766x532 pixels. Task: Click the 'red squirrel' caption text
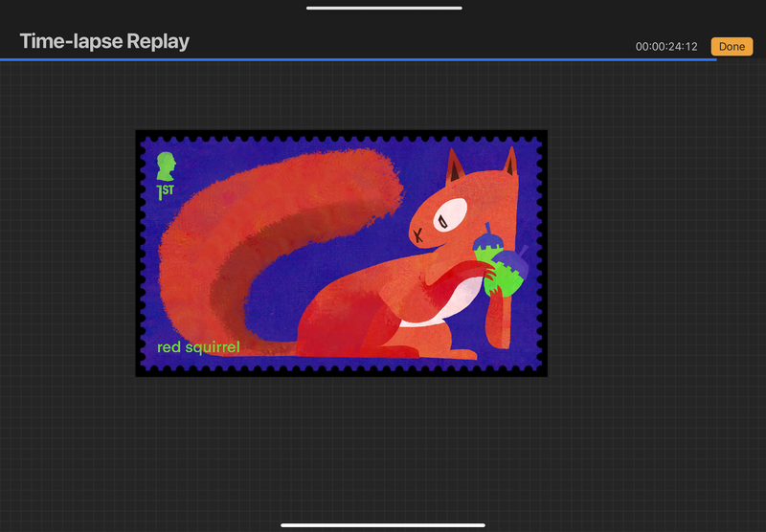(x=198, y=346)
